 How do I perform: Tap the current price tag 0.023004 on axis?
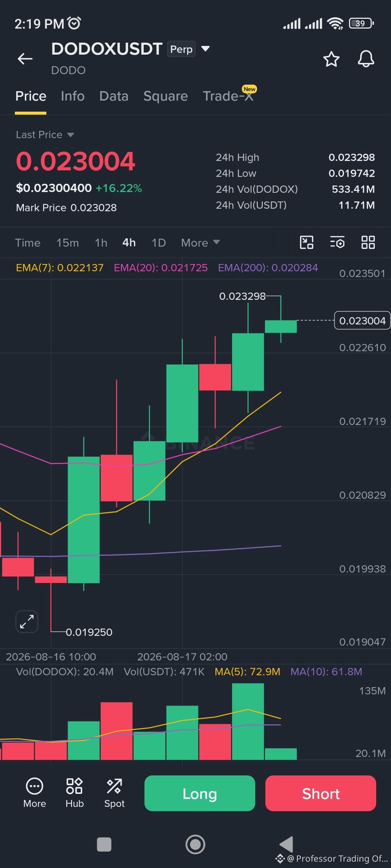click(362, 320)
